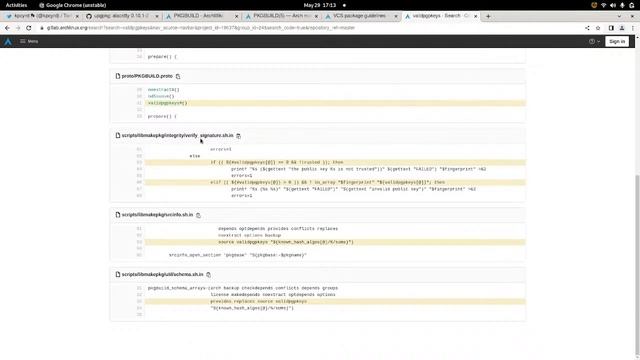Open the GitLab Menu hamburger
Viewport: 640px width, 360px height.
(29, 41)
